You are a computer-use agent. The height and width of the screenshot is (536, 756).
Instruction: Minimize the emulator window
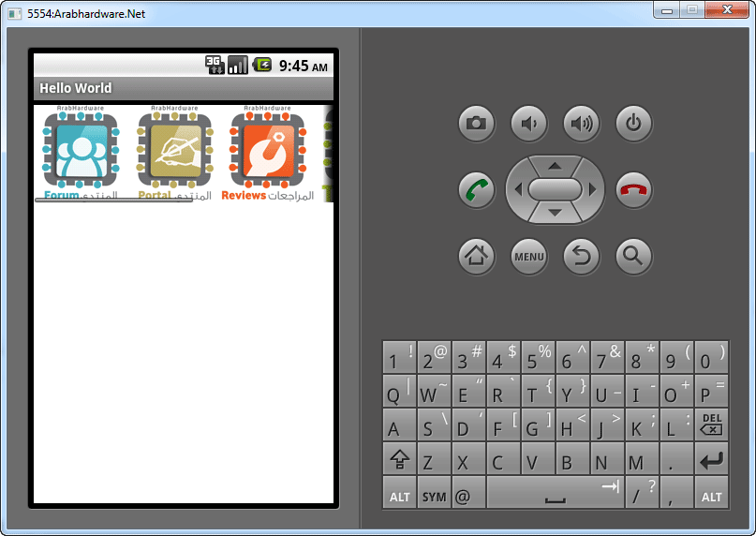(667, 10)
